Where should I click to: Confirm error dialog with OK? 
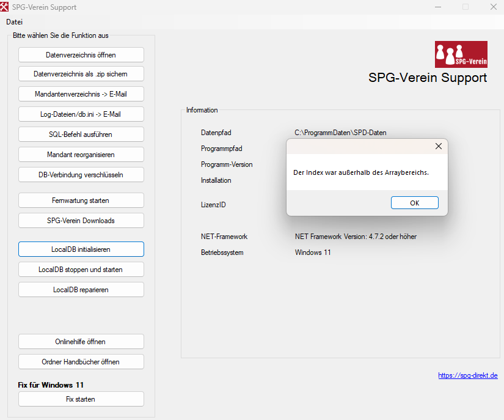(x=415, y=203)
